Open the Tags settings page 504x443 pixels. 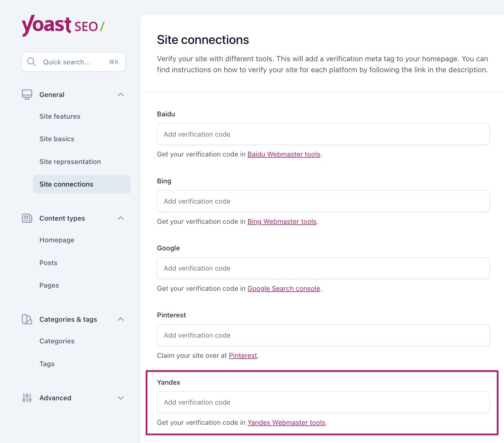point(47,364)
